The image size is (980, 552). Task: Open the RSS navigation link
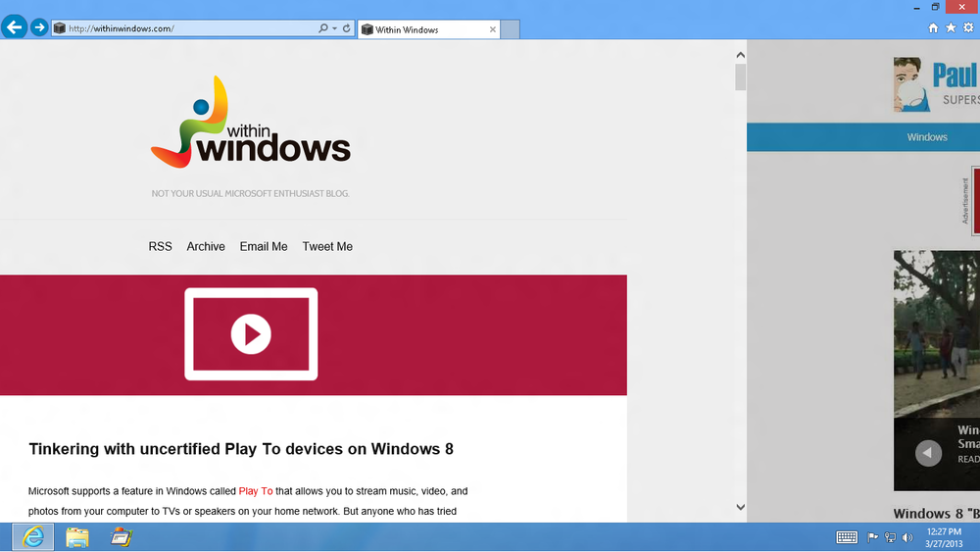click(x=160, y=247)
